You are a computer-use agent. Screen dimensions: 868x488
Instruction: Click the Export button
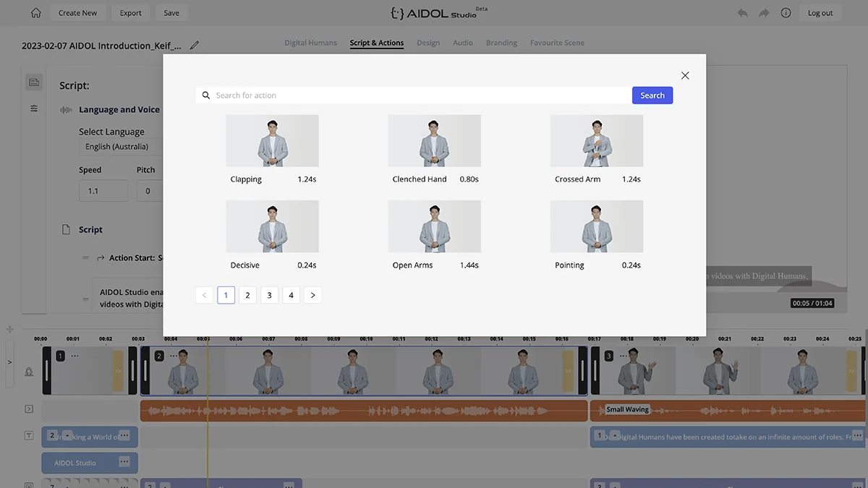pos(131,13)
